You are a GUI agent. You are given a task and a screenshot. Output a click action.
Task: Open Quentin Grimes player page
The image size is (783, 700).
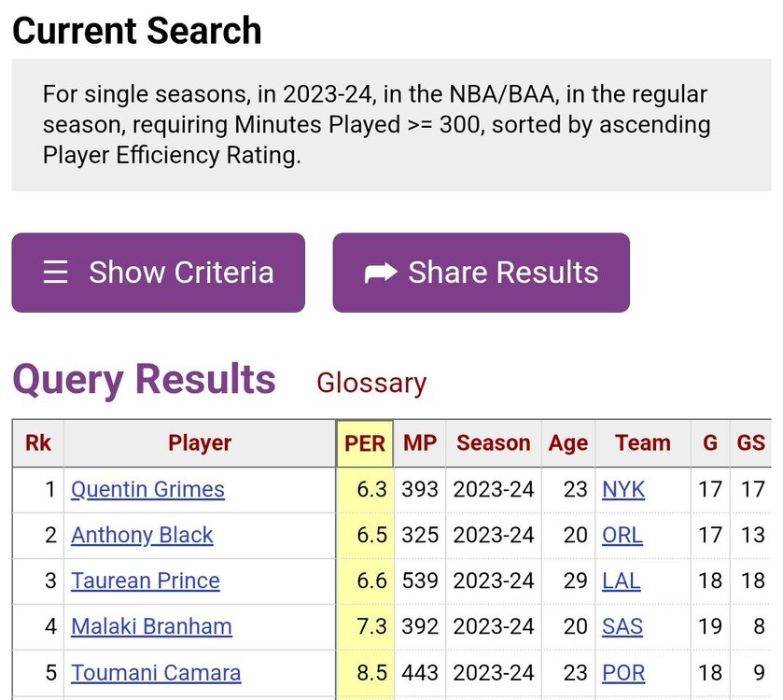coord(147,489)
